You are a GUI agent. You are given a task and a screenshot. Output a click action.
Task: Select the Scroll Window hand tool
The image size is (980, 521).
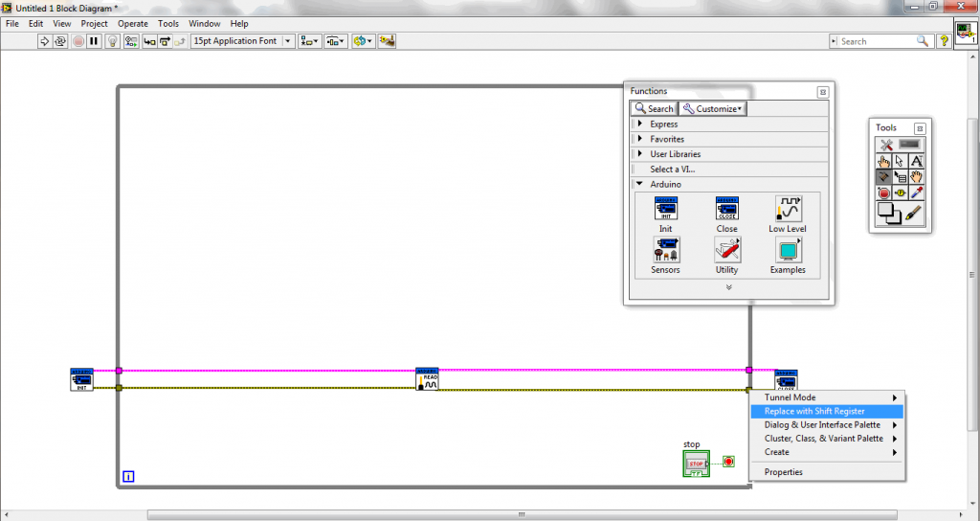point(916,177)
